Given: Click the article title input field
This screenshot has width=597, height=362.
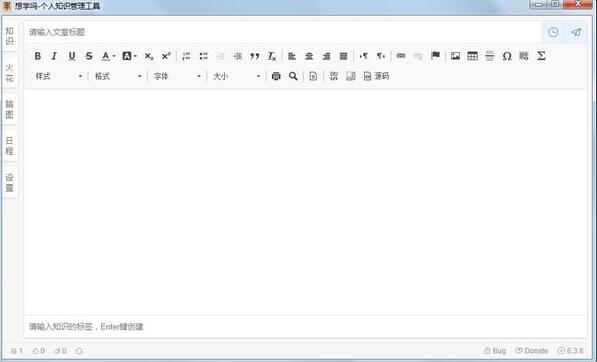Looking at the screenshot, I should click(x=283, y=32).
